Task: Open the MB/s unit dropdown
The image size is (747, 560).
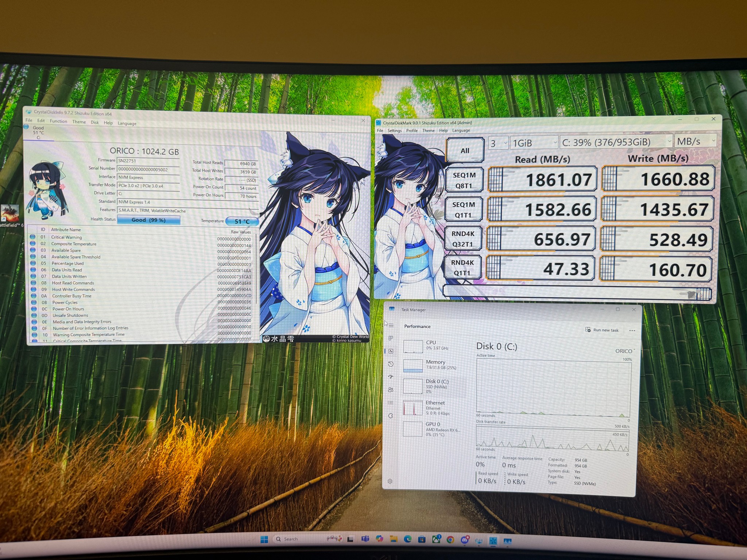Action: (x=696, y=141)
